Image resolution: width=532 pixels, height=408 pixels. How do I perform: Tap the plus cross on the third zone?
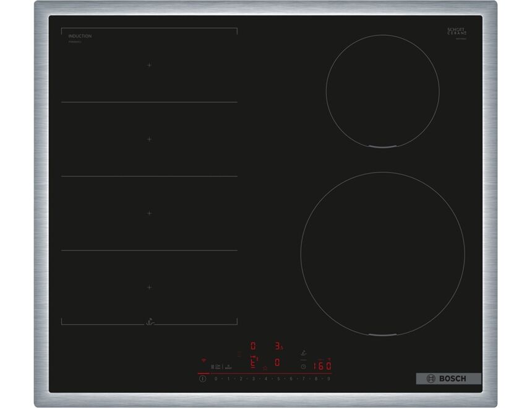148,214
